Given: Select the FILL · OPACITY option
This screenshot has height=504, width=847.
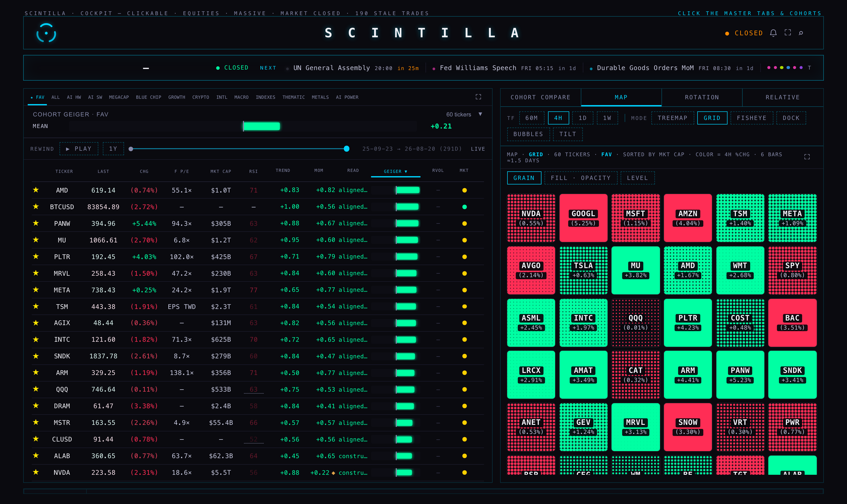Looking at the screenshot, I should pyautogui.click(x=581, y=178).
